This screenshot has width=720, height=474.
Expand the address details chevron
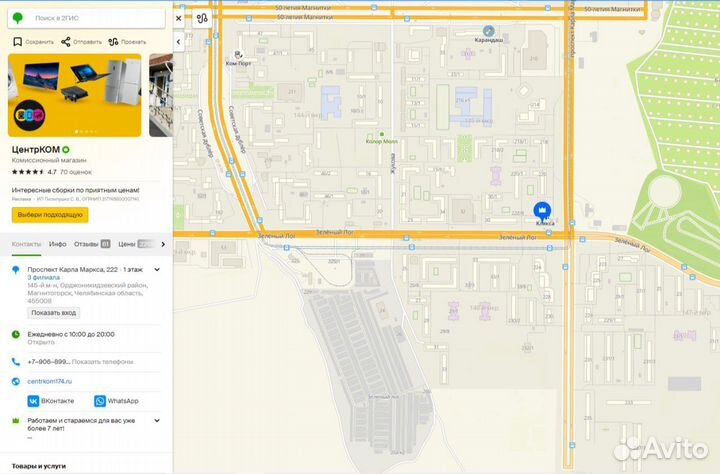(x=162, y=271)
